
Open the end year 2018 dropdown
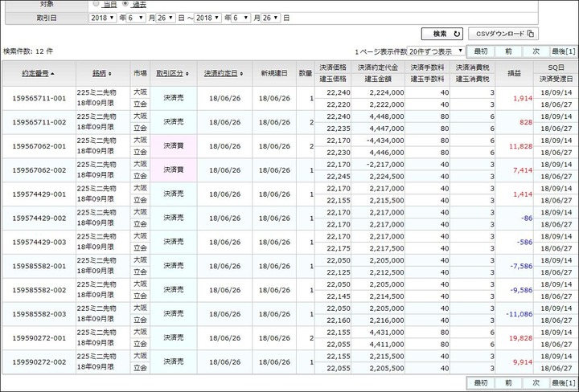pyautogui.click(x=208, y=18)
